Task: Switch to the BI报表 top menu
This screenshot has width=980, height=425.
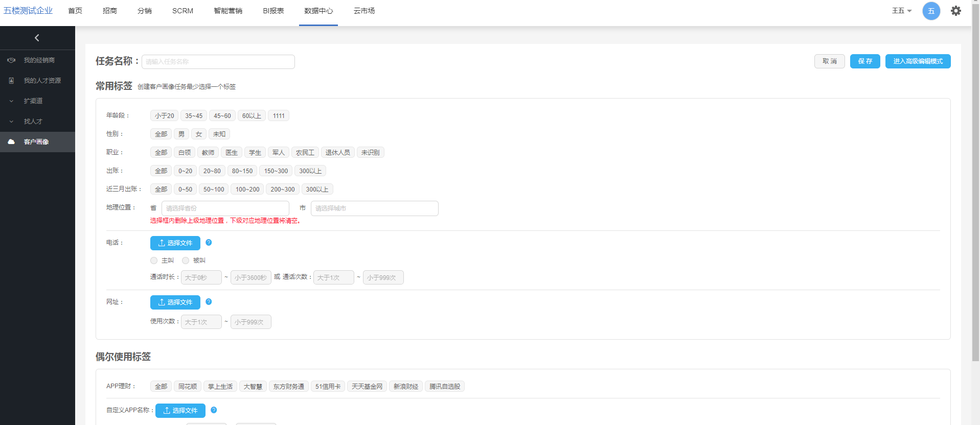Action: click(273, 11)
